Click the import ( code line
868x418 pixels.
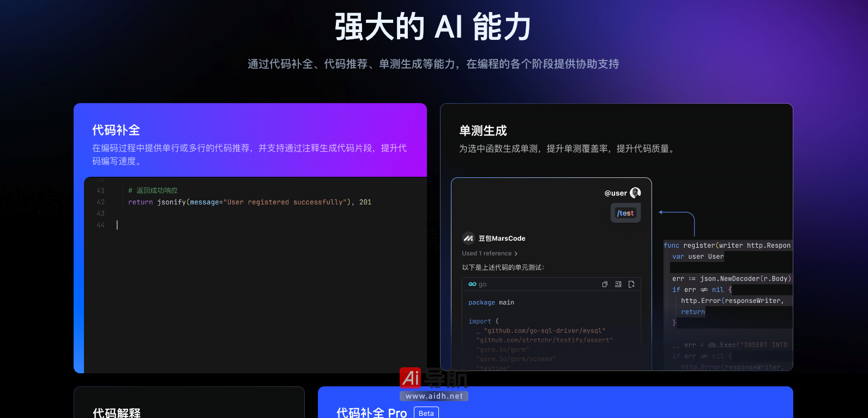[484, 321]
